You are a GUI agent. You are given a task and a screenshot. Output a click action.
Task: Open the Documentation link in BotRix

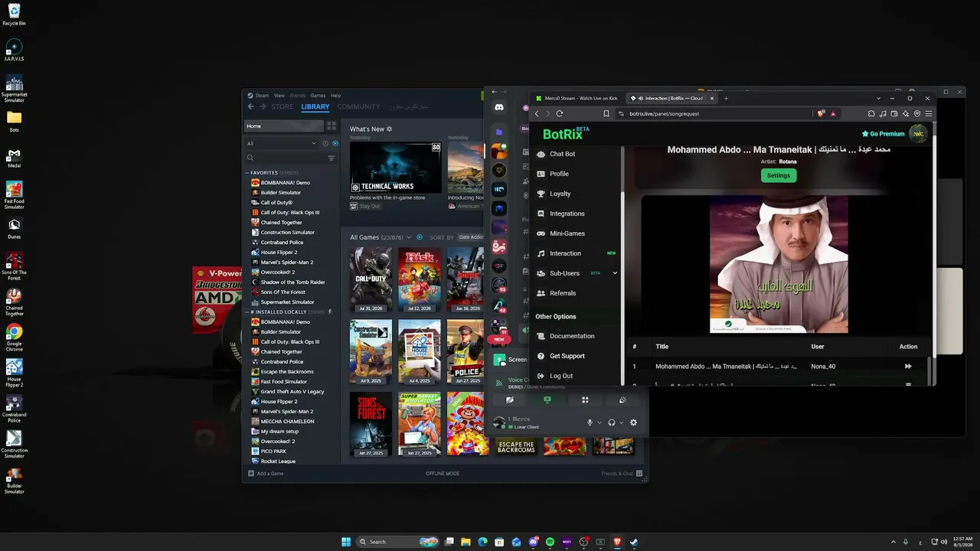(x=571, y=336)
